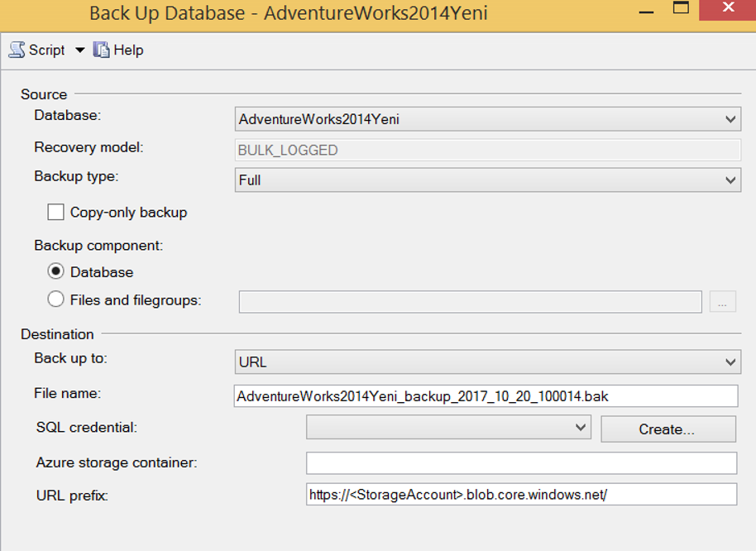The width and height of the screenshot is (756, 551).
Task: Enable Copy-only backup checkbox
Action: tap(56, 212)
